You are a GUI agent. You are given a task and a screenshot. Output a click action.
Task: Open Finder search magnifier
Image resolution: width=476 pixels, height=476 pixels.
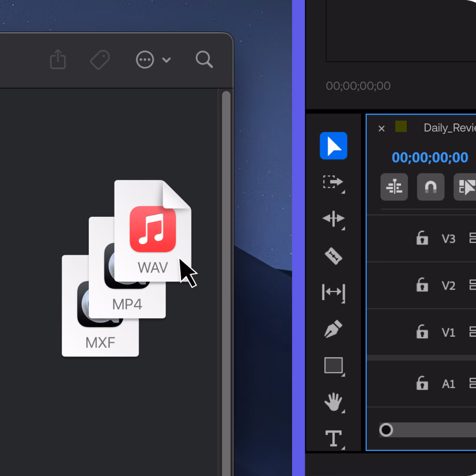click(x=205, y=59)
